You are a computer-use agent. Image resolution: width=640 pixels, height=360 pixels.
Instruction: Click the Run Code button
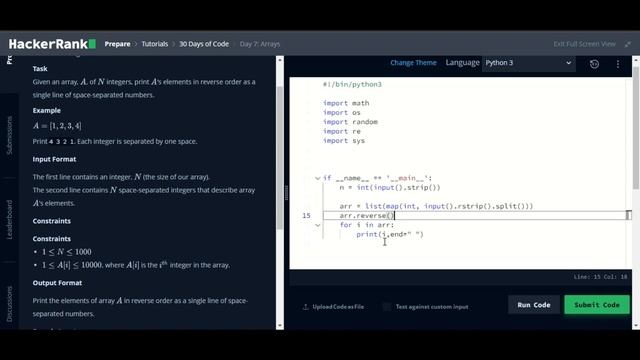pyautogui.click(x=534, y=305)
